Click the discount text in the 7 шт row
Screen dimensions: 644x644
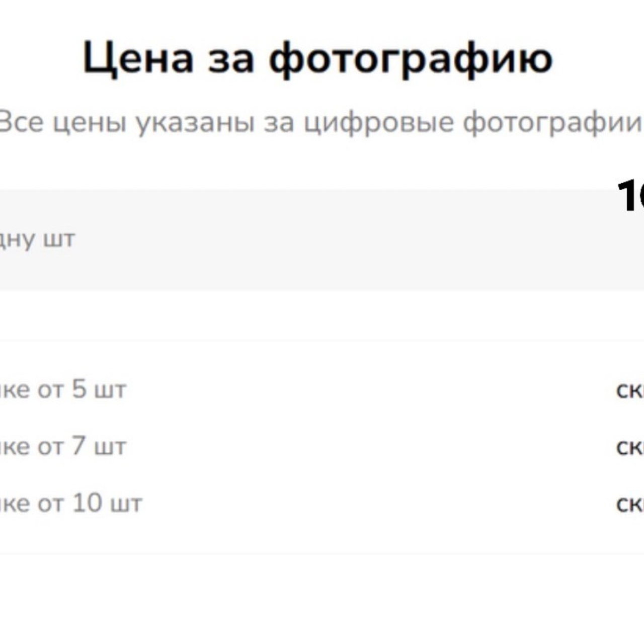pyautogui.click(x=630, y=447)
